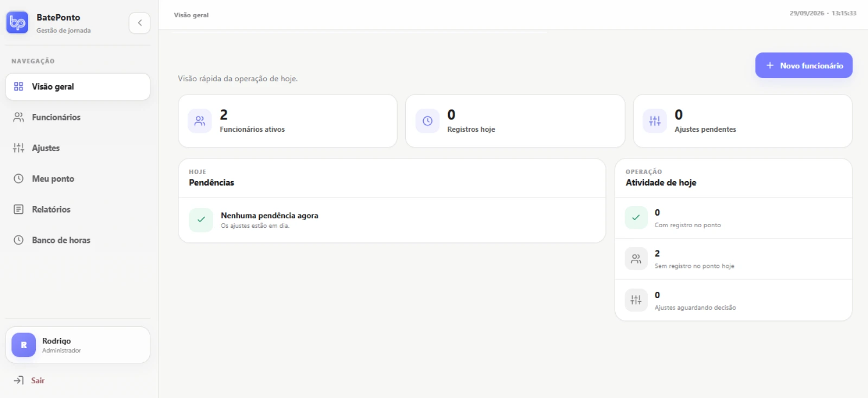Click the sliders icon beside Ajustes aguardando decisão
The image size is (868, 398).
pos(636,300)
